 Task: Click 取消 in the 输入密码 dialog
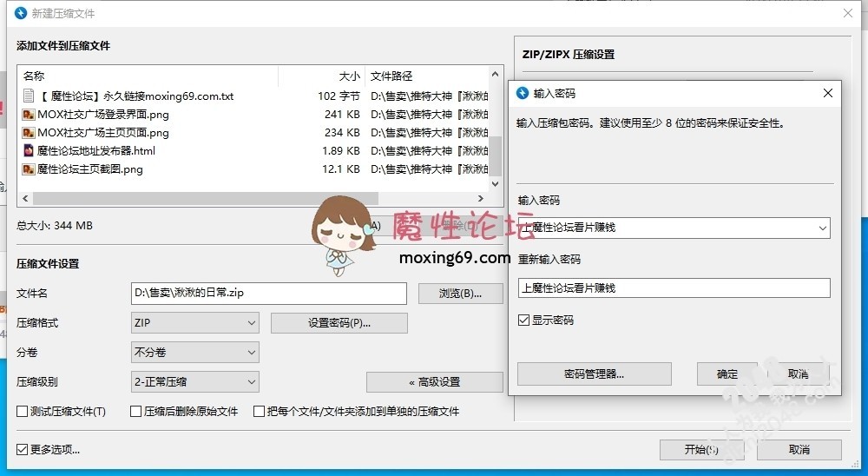click(x=799, y=374)
